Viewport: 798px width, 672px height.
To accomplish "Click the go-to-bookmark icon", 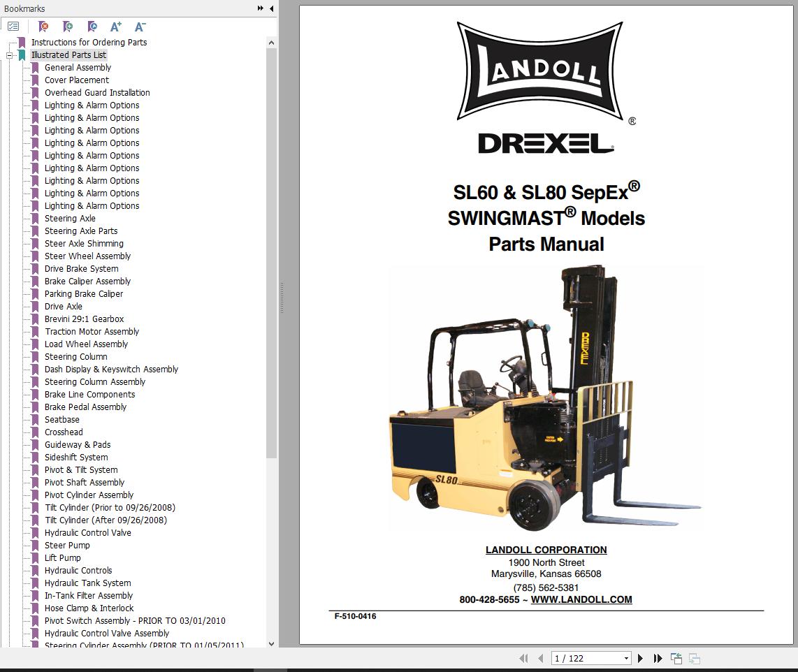I will (92, 27).
